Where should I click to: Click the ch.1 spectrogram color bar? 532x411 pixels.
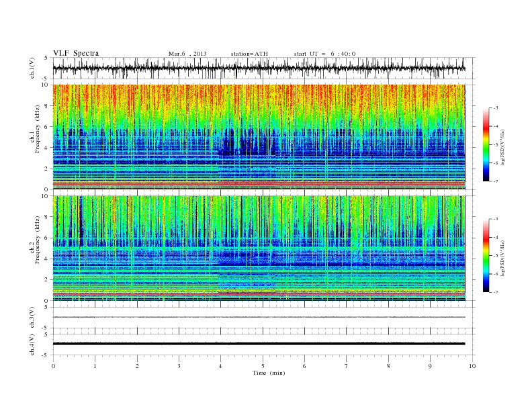point(486,144)
